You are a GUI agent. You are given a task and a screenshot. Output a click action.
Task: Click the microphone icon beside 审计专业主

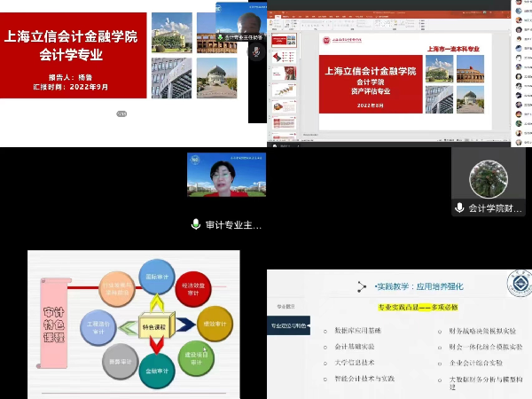tap(196, 225)
